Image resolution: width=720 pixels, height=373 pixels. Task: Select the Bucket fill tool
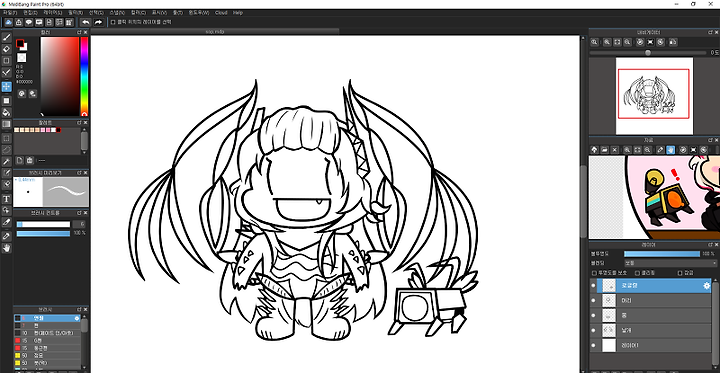click(x=6, y=112)
